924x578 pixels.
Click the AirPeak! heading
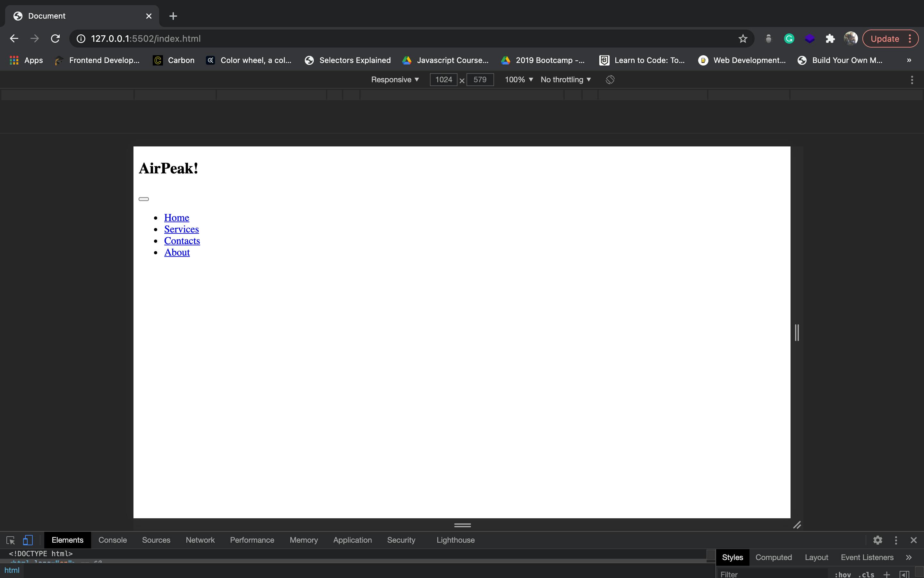tap(168, 169)
